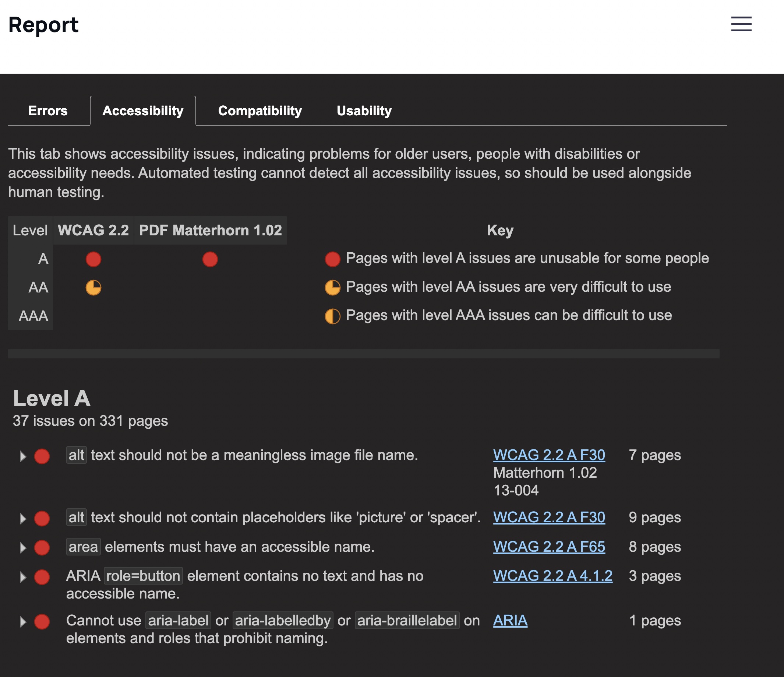Switch to the Compatibility tab

click(x=260, y=111)
